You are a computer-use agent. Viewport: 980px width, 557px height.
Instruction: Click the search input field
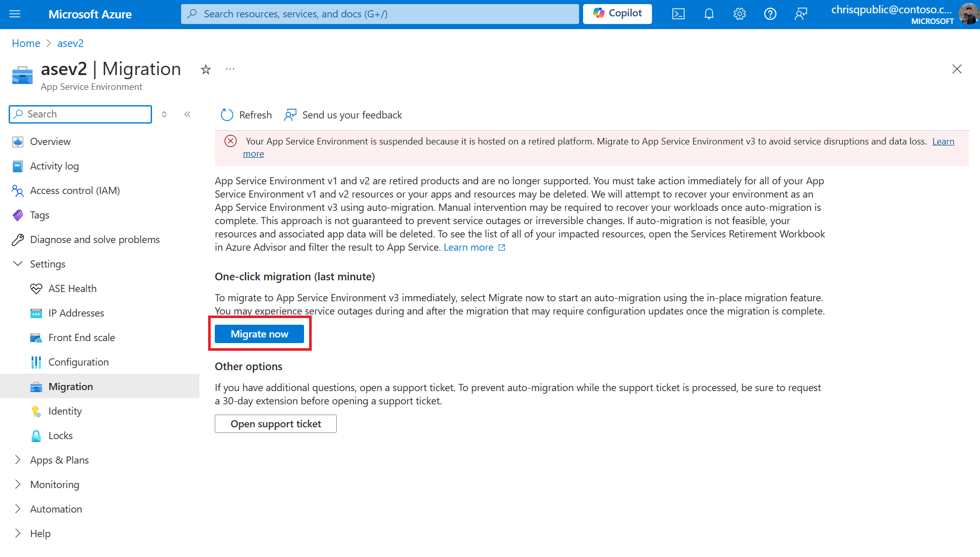[80, 113]
